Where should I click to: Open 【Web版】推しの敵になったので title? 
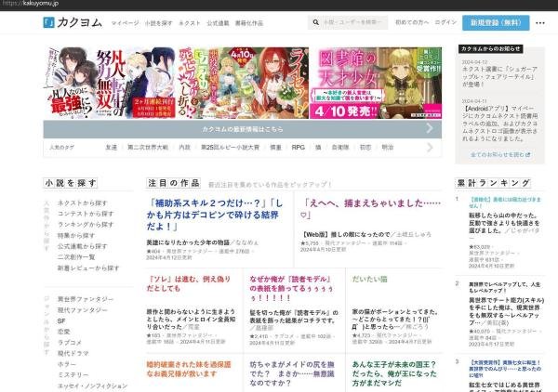345,234
